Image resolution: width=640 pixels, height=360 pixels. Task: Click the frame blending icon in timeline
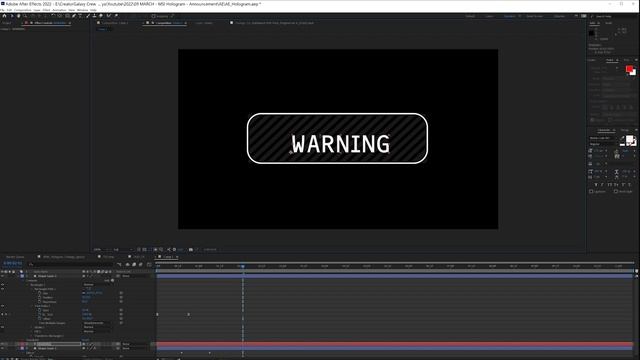[x=134, y=264]
